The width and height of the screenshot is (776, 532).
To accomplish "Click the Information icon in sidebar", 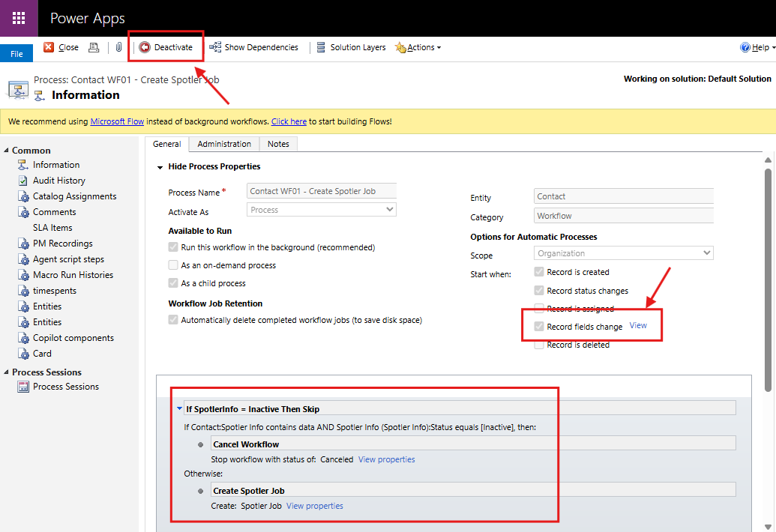I will tap(22, 165).
